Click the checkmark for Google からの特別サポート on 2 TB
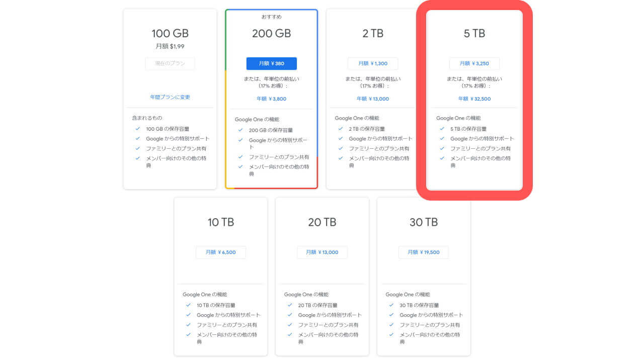This screenshot has height=362, width=644. (x=340, y=138)
